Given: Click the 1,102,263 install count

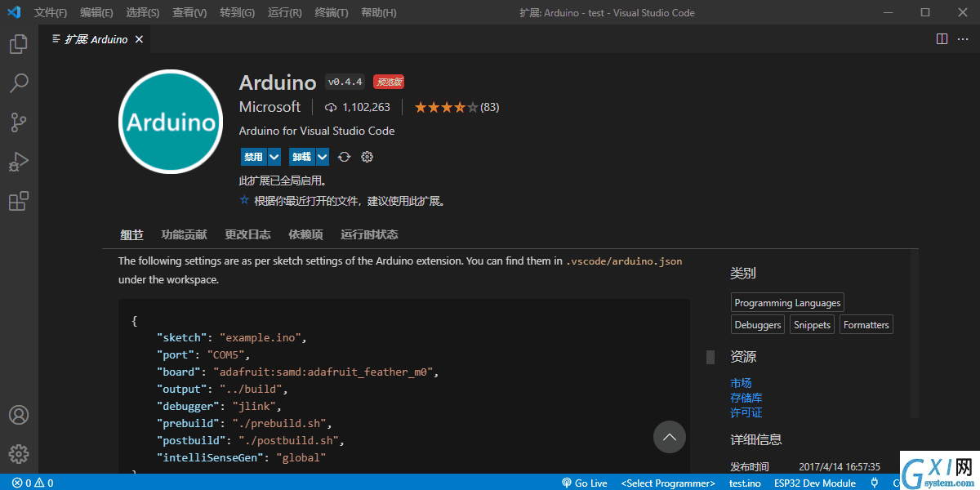Looking at the screenshot, I should pyautogui.click(x=366, y=107).
